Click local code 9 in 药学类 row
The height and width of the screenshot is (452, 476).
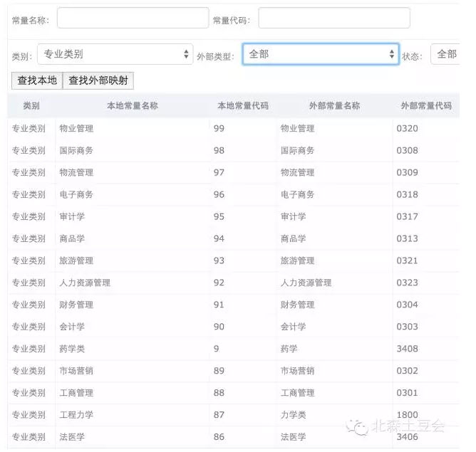coord(216,349)
